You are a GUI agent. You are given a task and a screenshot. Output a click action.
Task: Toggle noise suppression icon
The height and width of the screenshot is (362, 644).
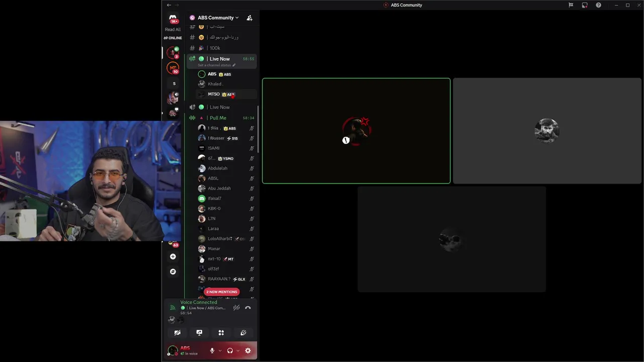coord(236,308)
